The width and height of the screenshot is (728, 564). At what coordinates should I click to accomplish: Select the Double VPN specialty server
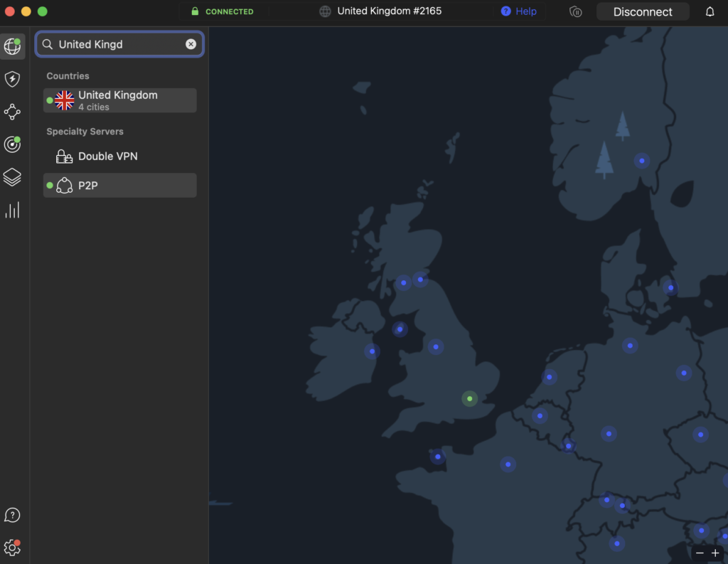[119, 156]
